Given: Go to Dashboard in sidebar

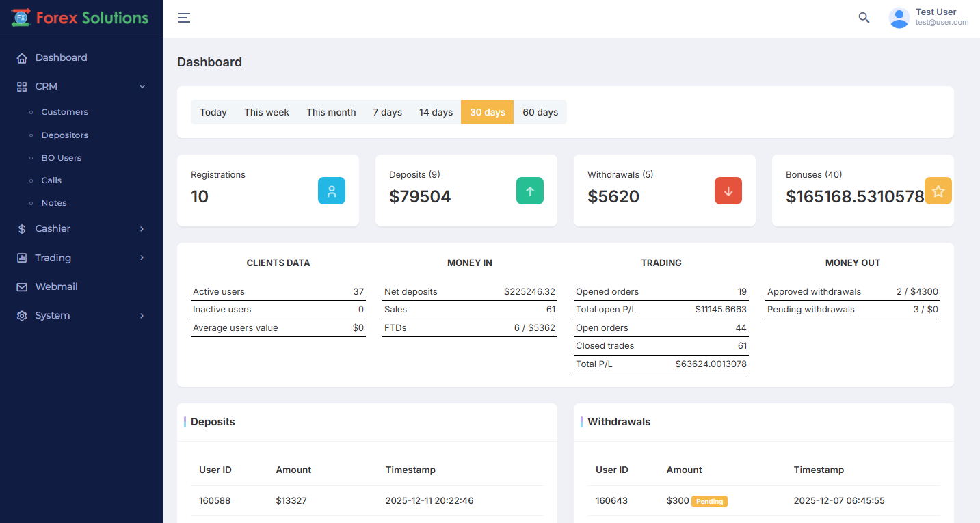Looking at the screenshot, I should [x=61, y=57].
